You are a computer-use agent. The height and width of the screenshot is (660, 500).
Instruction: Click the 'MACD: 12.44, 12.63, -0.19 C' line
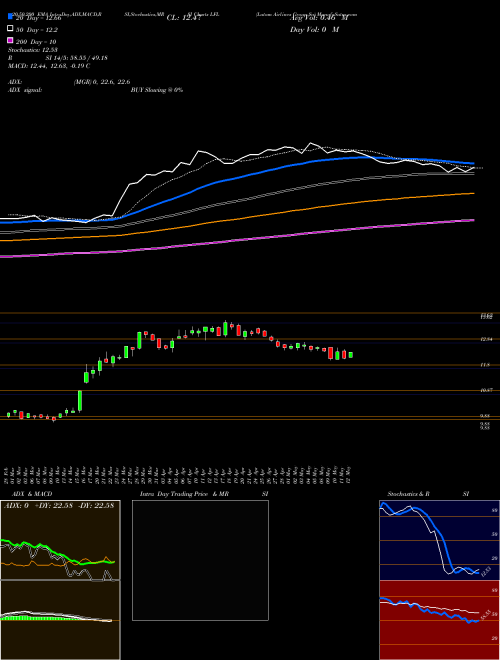[x=49, y=66]
